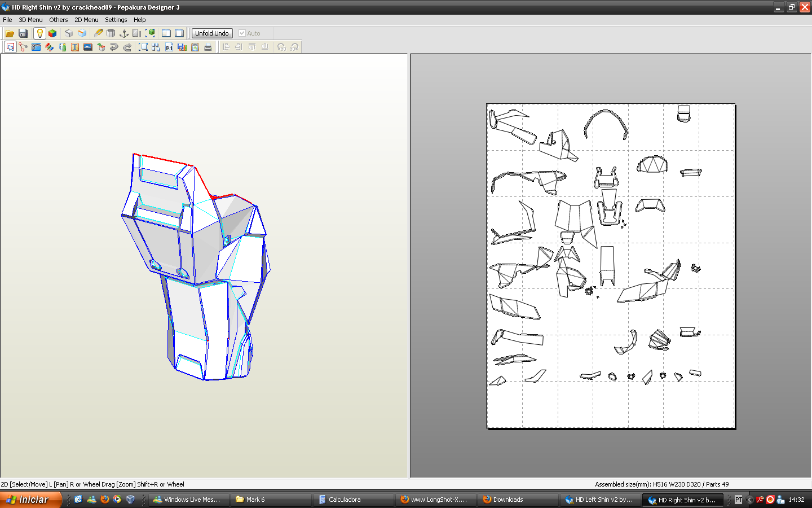Click the rotate 90 counterclockwise icon
The height and width of the screenshot is (508, 812).
click(x=281, y=47)
